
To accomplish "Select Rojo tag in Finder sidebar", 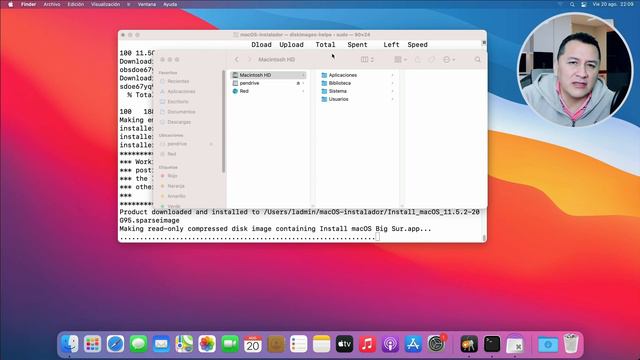I will pyautogui.click(x=172, y=176).
